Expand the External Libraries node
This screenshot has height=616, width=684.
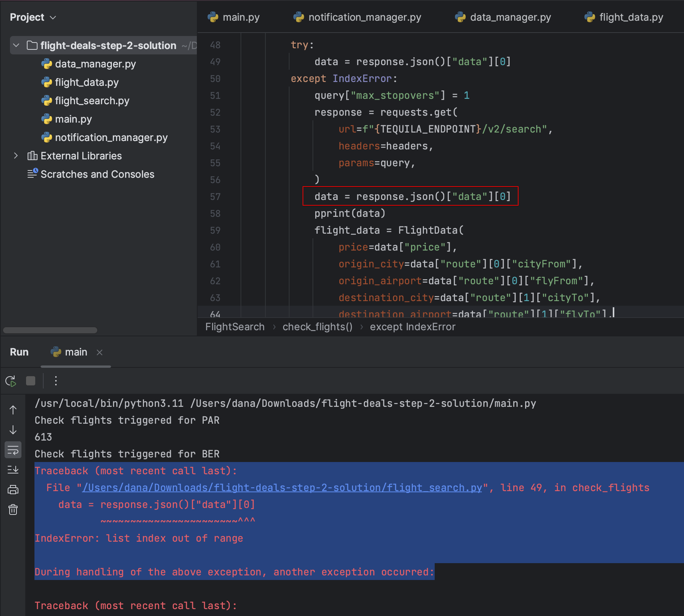pos(16,156)
